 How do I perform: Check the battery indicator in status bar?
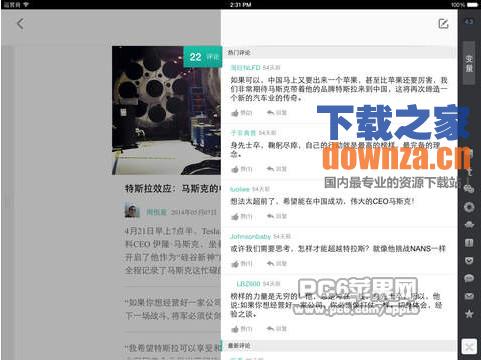tap(472, 5)
